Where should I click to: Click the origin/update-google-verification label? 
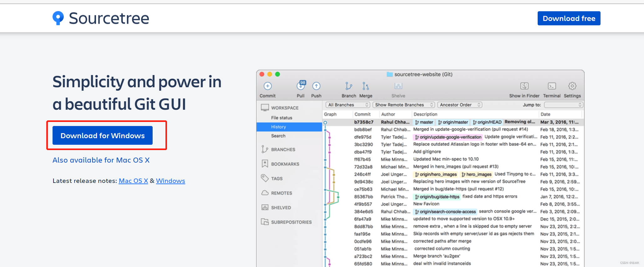pos(448,137)
